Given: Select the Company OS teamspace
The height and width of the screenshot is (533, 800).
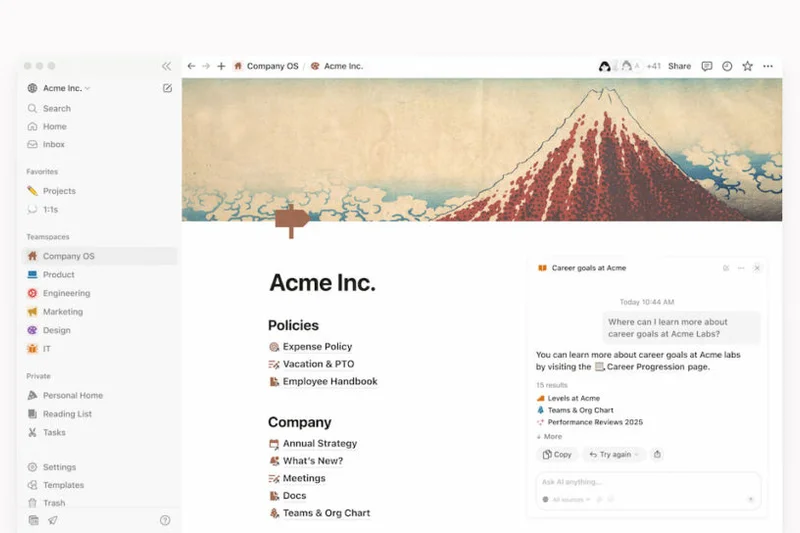Looking at the screenshot, I should pos(101,256).
